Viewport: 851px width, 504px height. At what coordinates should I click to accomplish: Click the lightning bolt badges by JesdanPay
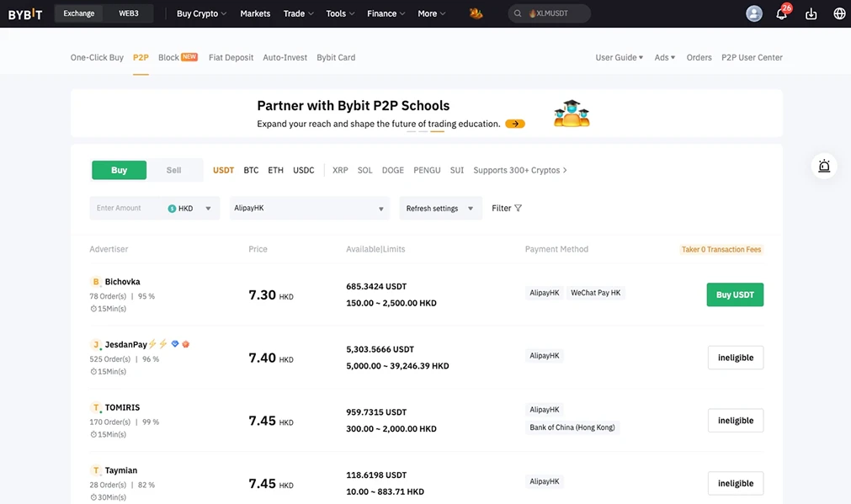coord(158,344)
